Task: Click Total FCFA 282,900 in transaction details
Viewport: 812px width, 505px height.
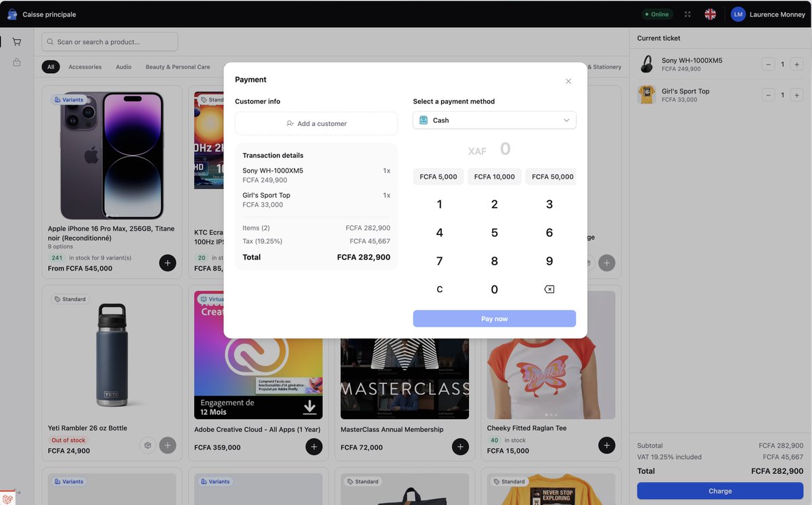Action: tap(317, 257)
